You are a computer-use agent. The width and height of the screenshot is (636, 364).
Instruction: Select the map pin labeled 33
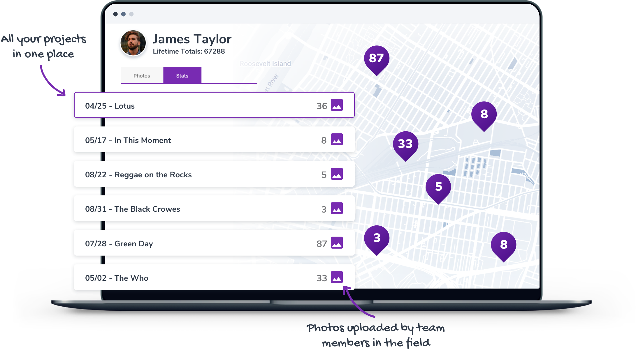(405, 144)
